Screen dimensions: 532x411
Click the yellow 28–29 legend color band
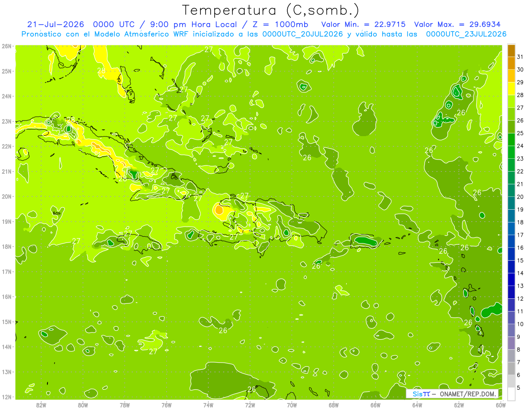coord(511,88)
